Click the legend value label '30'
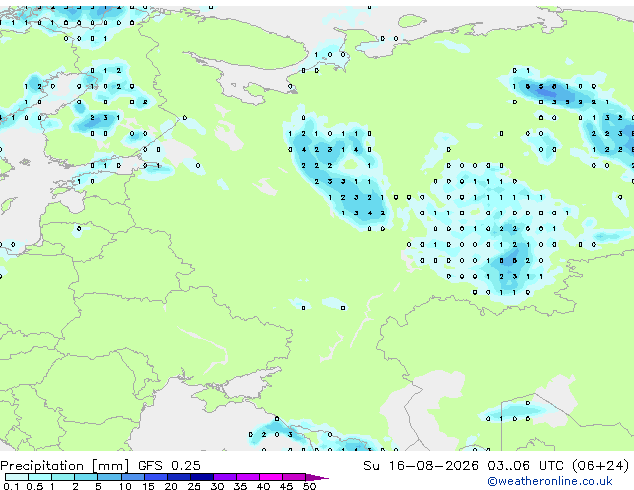 (217, 486)
